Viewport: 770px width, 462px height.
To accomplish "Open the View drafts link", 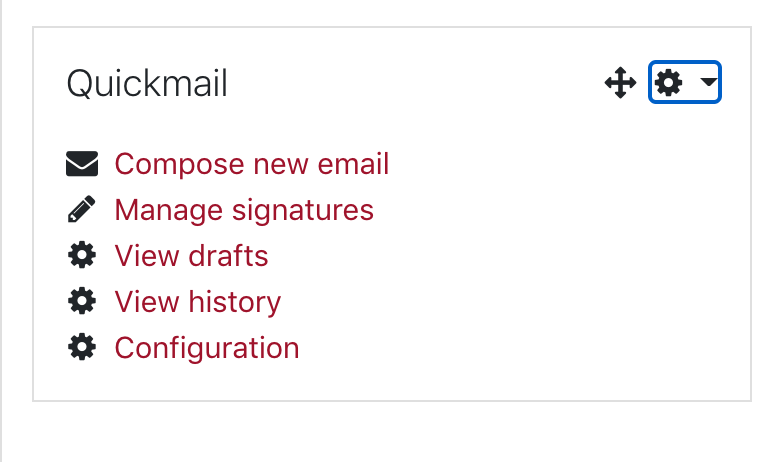I will (191, 256).
